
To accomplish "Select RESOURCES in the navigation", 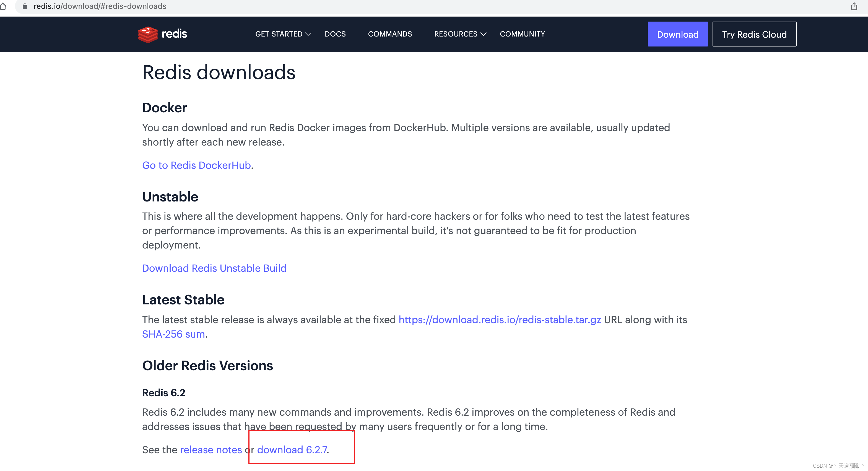I will tap(456, 34).
